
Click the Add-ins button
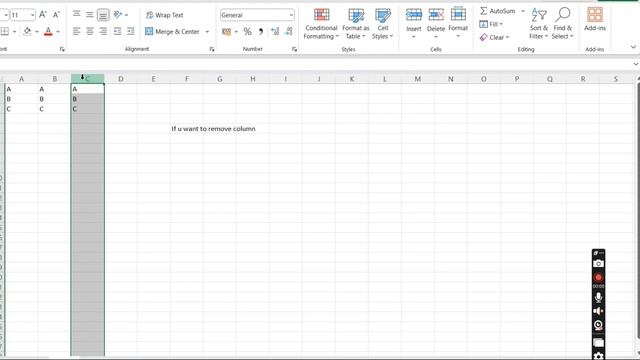[595, 20]
